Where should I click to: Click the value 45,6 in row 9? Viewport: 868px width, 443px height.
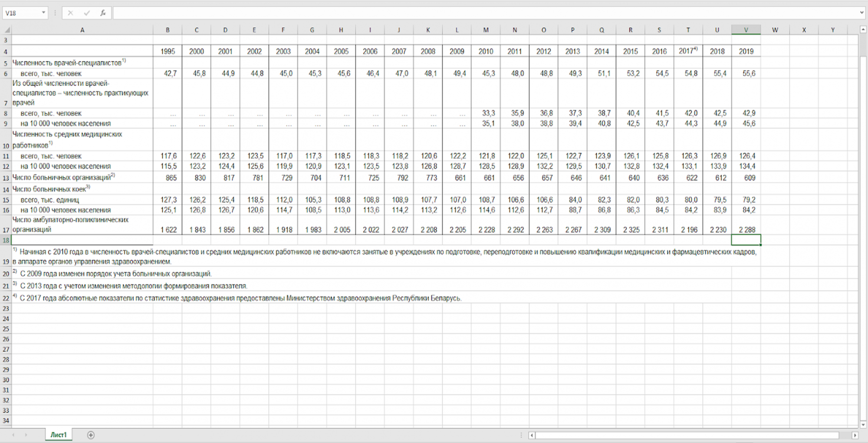(749, 123)
